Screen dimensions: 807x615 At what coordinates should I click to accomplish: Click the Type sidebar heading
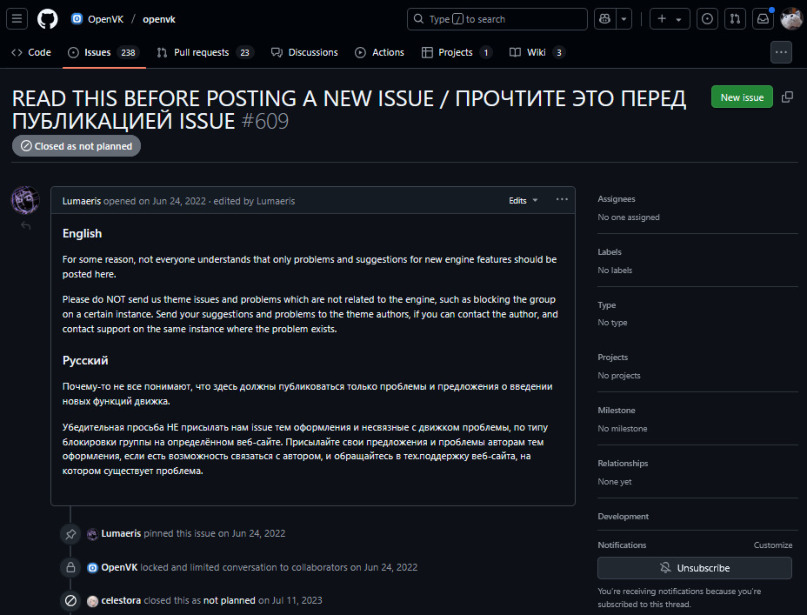click(x=607, y=305)
